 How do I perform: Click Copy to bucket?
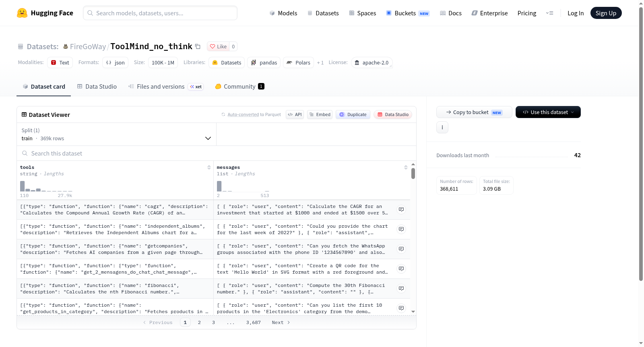[474, 112]
